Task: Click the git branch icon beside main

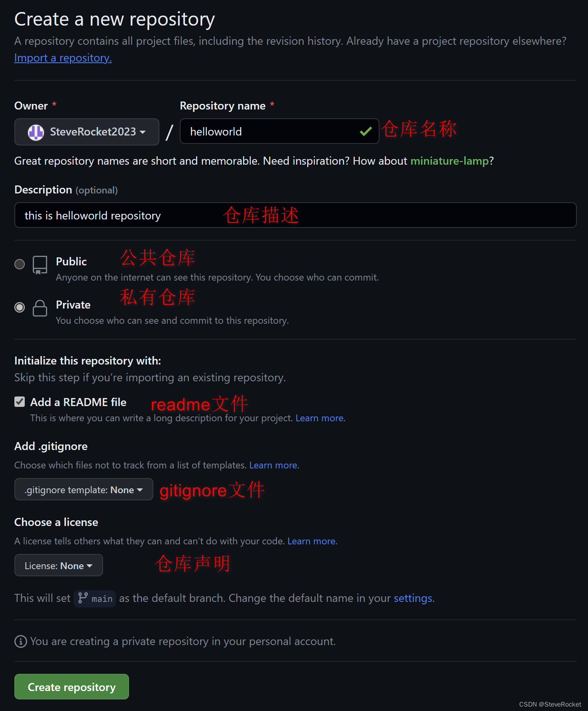Action: tap(83, 598)
